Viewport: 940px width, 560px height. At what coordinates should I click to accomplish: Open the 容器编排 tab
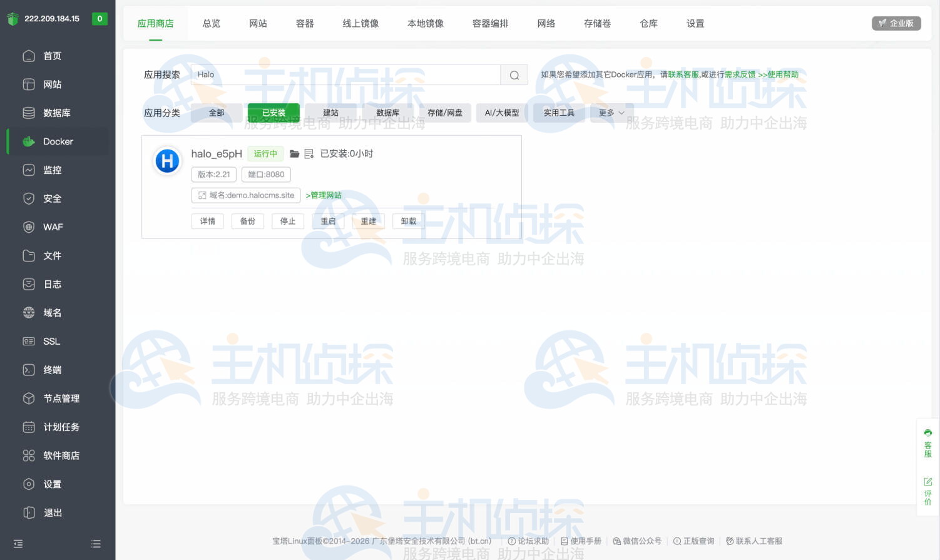pyautogui.click(x=491, y=23)
